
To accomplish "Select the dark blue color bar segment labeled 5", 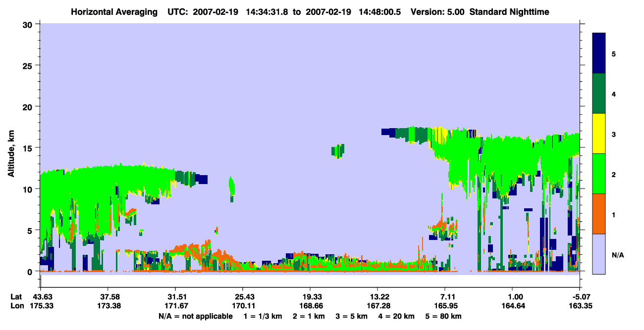I will tap(599, 53).
